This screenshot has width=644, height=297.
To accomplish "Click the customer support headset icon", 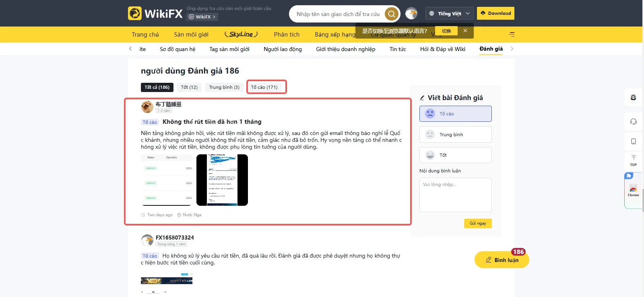I will pos(633,121).
